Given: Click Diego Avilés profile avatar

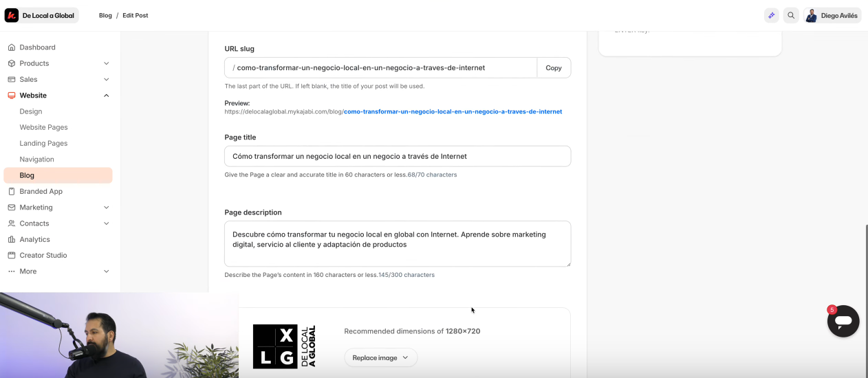Looking at the screenshot, I should (x=812, y=15).
